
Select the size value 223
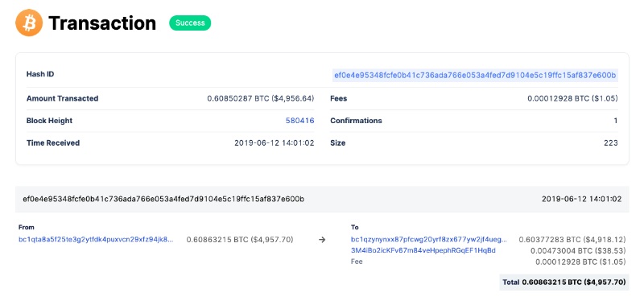pyautogui.click(x=611, y=143)
